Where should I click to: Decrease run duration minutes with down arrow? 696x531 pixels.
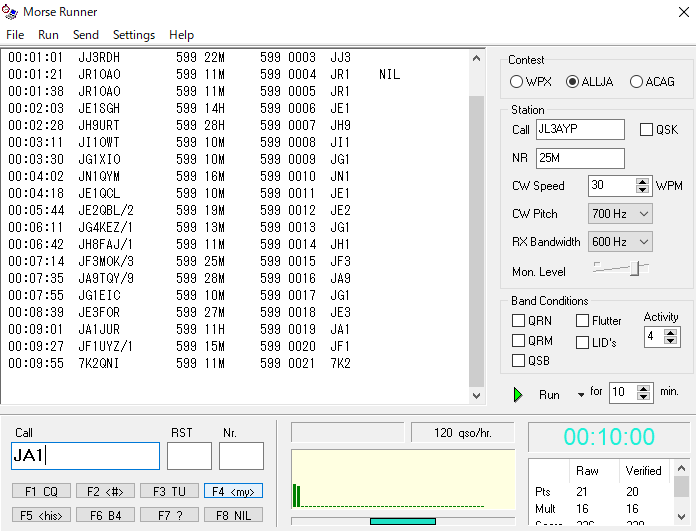(x=643, y=397)
